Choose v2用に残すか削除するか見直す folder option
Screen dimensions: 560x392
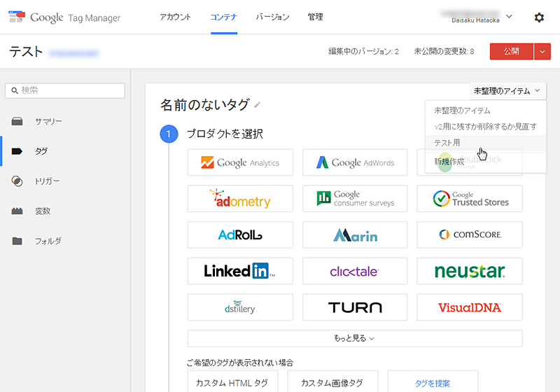tap(485, 127)
